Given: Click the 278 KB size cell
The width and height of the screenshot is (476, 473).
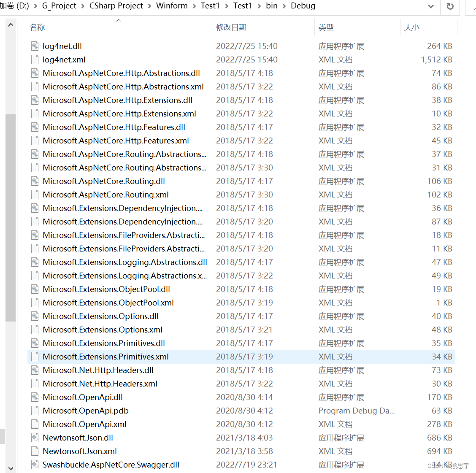Looking at the screenshot, I should [440, 424].
